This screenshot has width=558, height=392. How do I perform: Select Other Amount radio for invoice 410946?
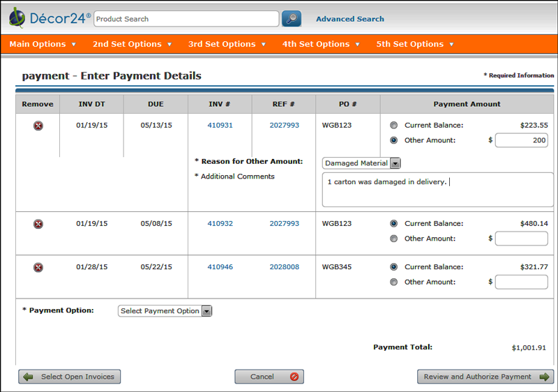(394, 282)
